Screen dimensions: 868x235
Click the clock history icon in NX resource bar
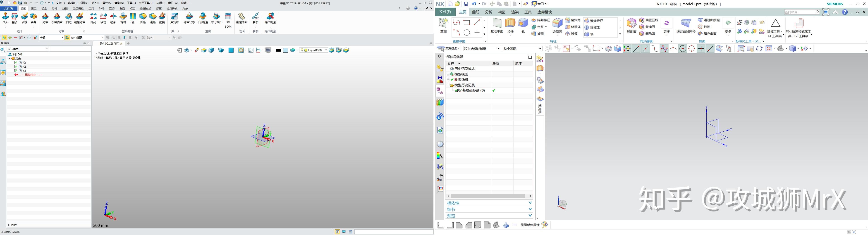[440, 144]
